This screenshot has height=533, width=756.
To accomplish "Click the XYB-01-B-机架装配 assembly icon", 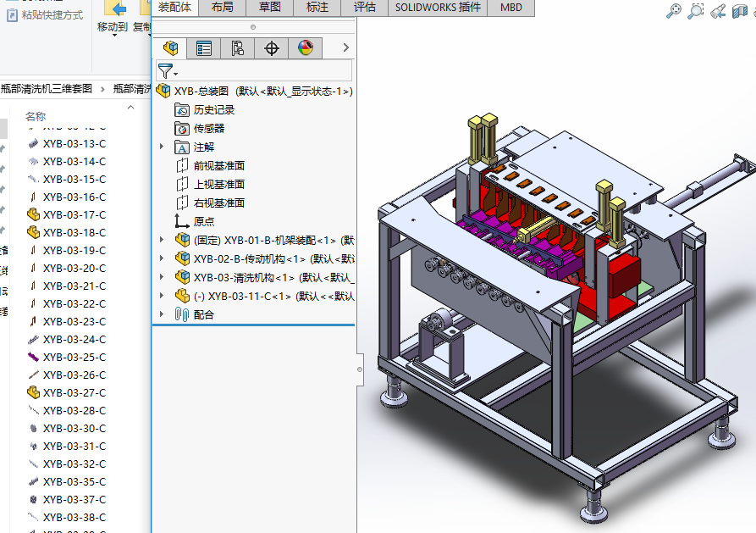I will (182, 240).
